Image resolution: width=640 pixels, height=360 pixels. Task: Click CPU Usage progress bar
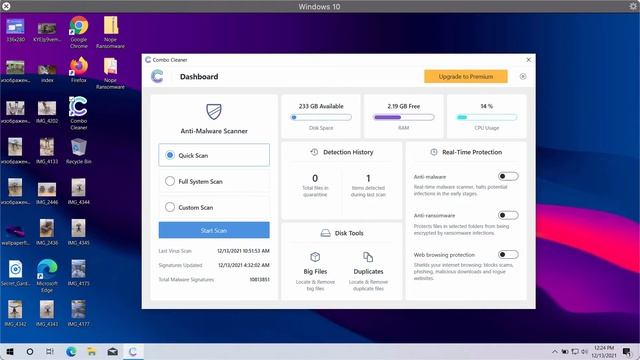pos(487,118)
